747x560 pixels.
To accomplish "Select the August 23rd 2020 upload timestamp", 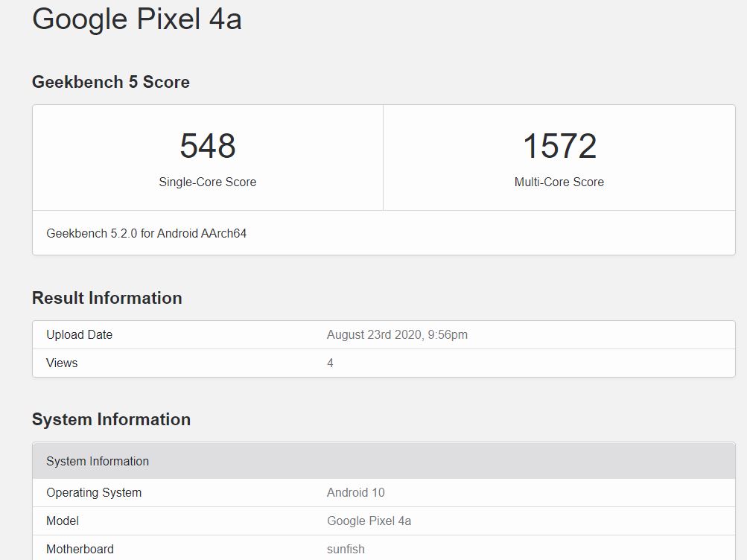I will (x=397, y=334).
